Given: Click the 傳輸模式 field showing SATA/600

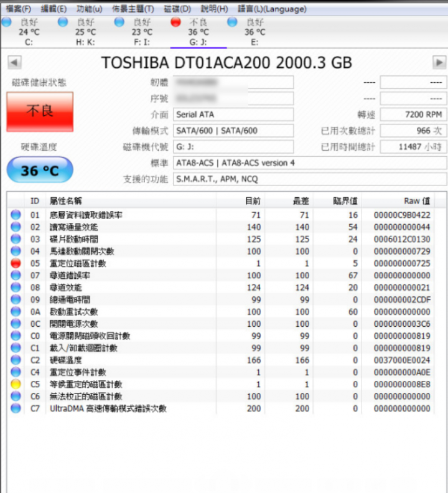Looking at the screenshot, I should pos(233,131).
